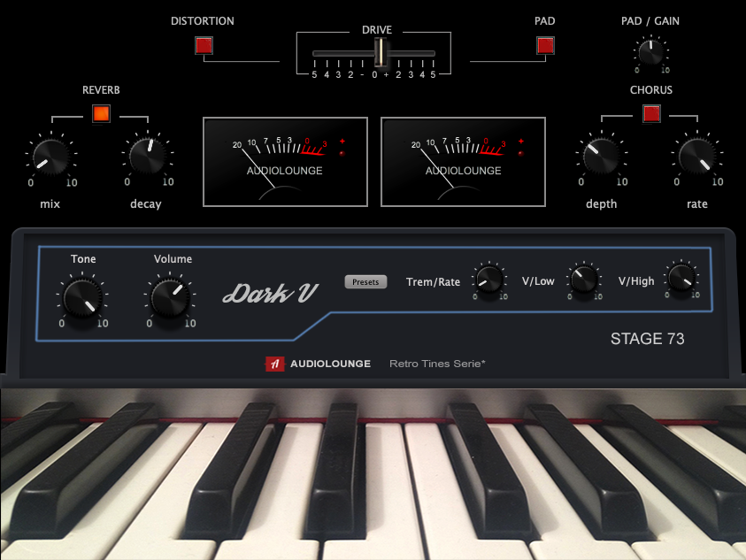Click the Dark V script logo
The image size is (746, 560).
tap(270, 293)
